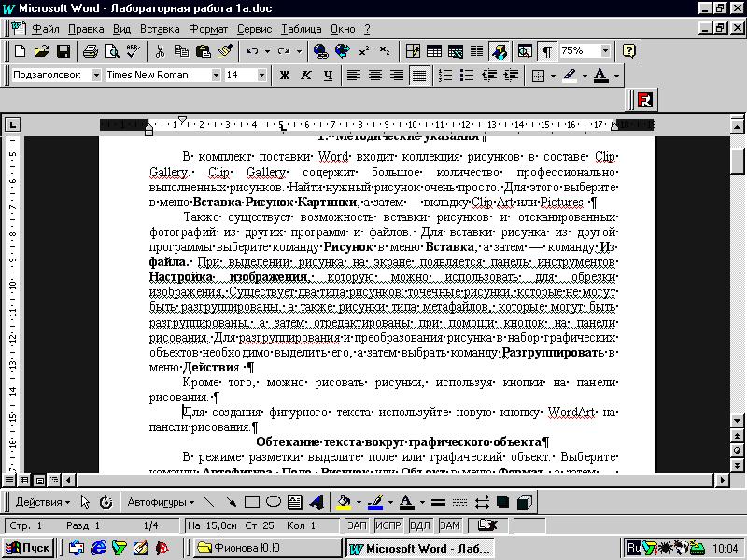Open borders dropdown arrow
Image resolution: width=747 pixels, height=560 pixels.
coord(553,76)
